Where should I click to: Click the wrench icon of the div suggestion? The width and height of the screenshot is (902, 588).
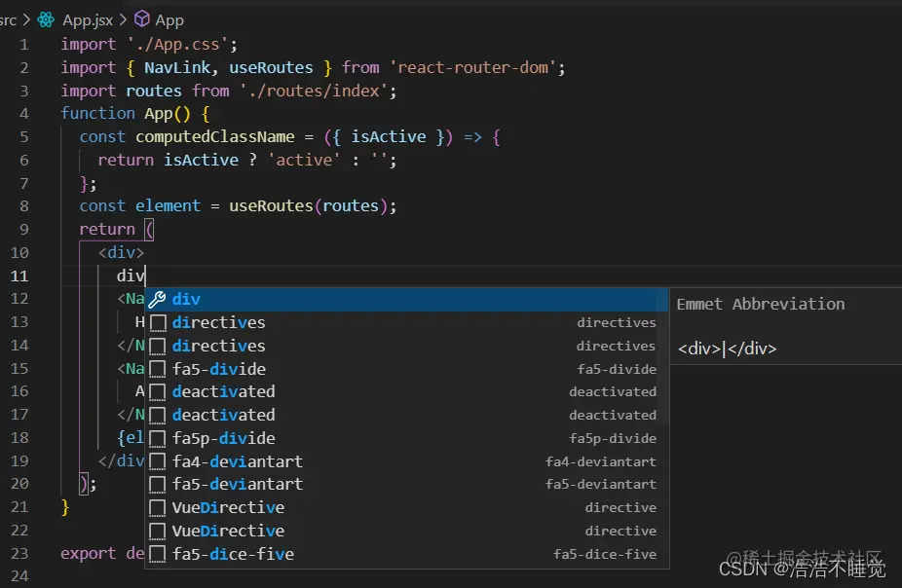pyautogui.click(x=157, y=299)
